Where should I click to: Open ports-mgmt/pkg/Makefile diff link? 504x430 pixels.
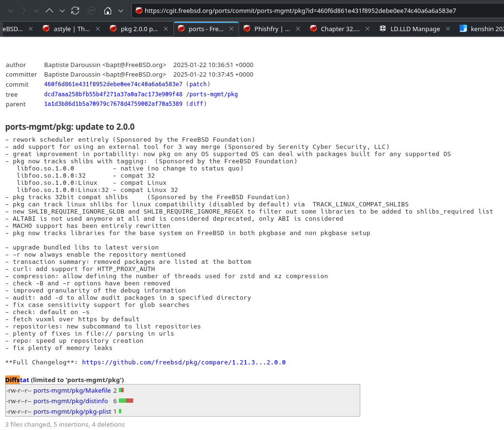pyautogui.click(x=72, y=390)
